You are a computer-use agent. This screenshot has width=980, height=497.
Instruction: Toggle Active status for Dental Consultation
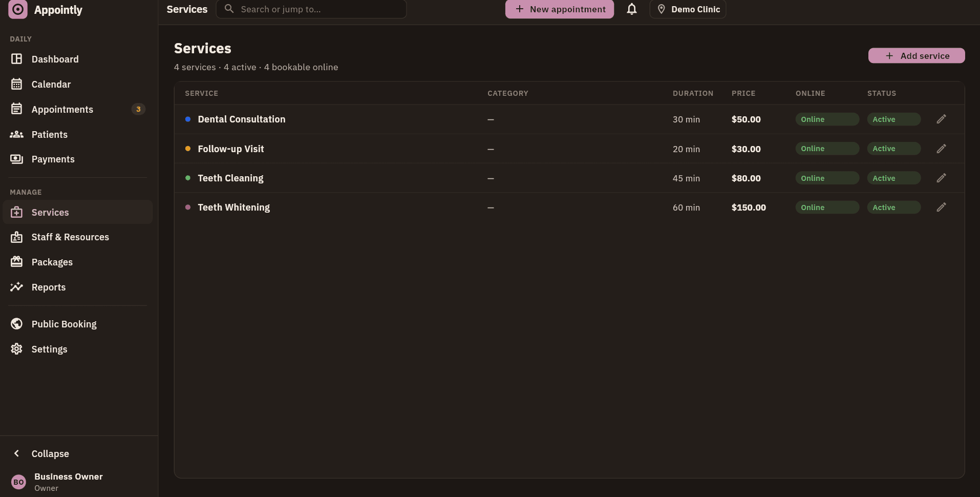tap(893, 119)
